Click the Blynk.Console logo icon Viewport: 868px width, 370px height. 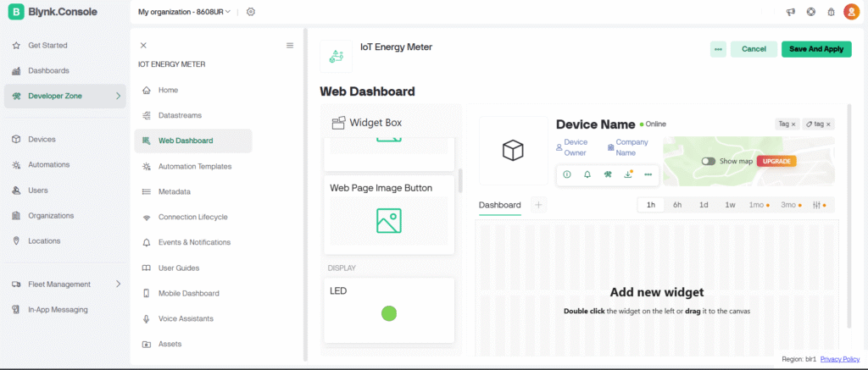coord(16,12)
